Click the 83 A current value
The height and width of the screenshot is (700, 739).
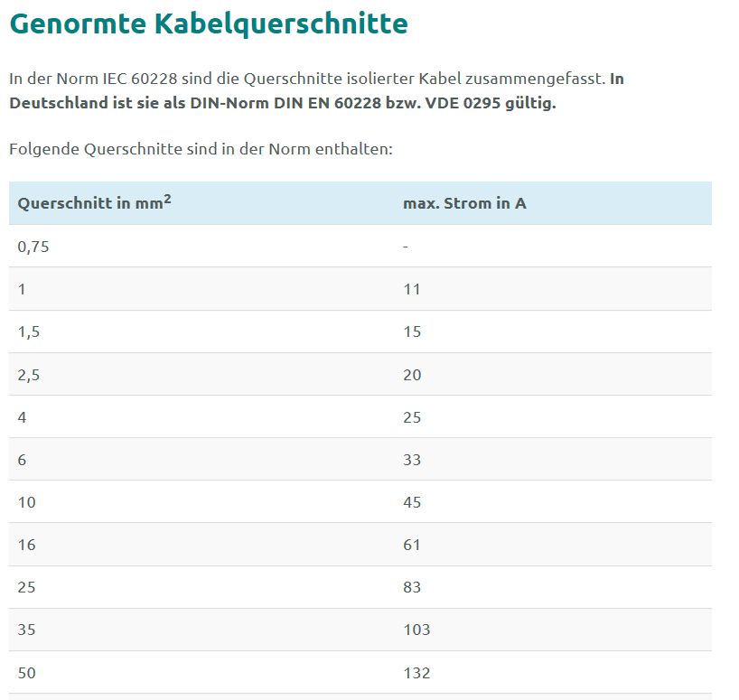coord(412,587)
